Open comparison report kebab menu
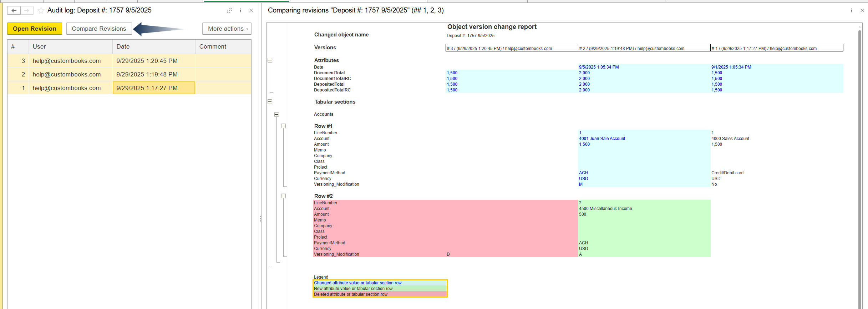 pos(852,10)
